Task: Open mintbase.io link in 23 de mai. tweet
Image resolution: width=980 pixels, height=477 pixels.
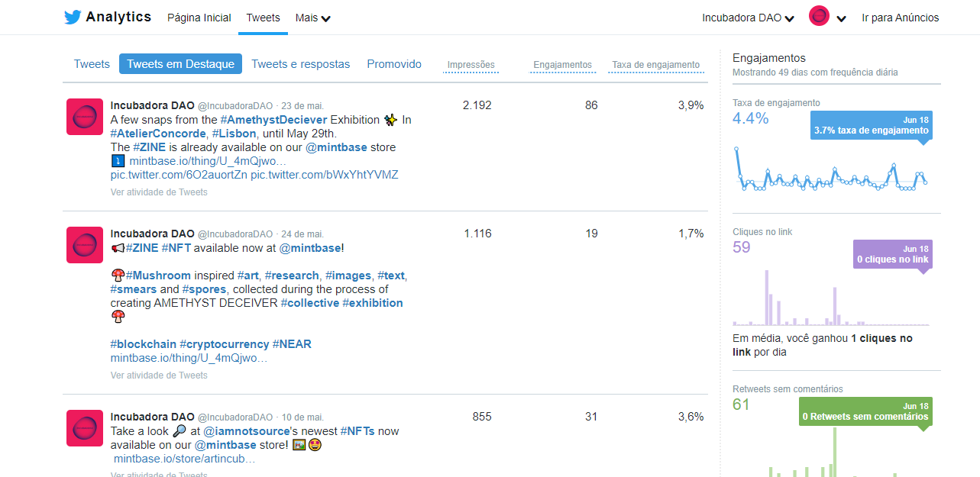Action: [208, 161]
